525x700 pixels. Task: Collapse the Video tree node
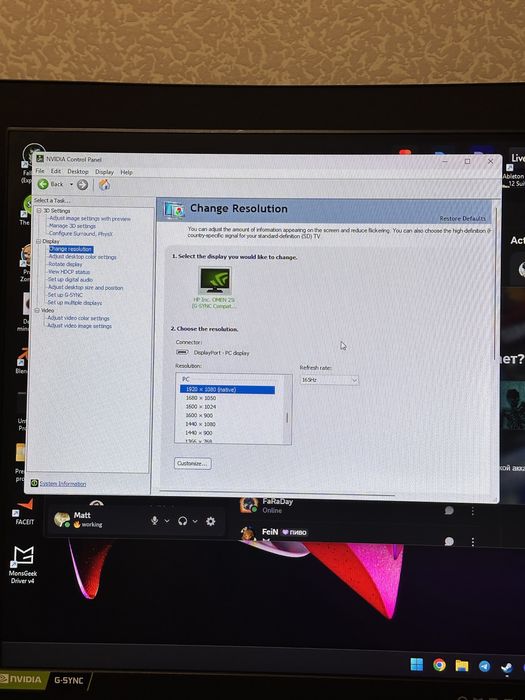(38, 310)
